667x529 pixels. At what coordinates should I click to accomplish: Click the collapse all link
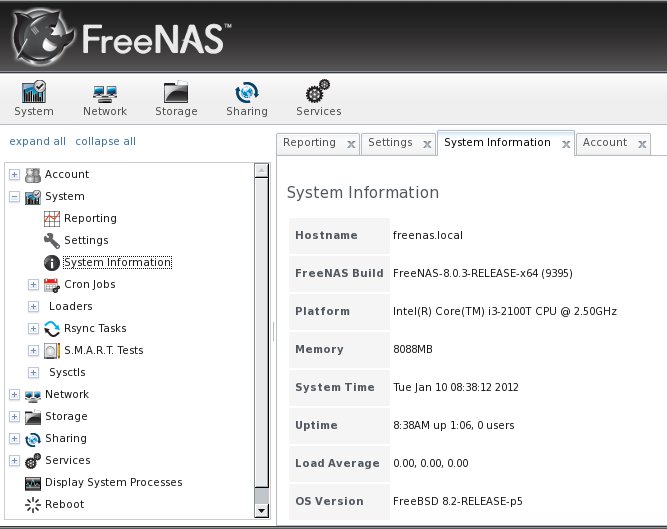click(x=105, y=141)
